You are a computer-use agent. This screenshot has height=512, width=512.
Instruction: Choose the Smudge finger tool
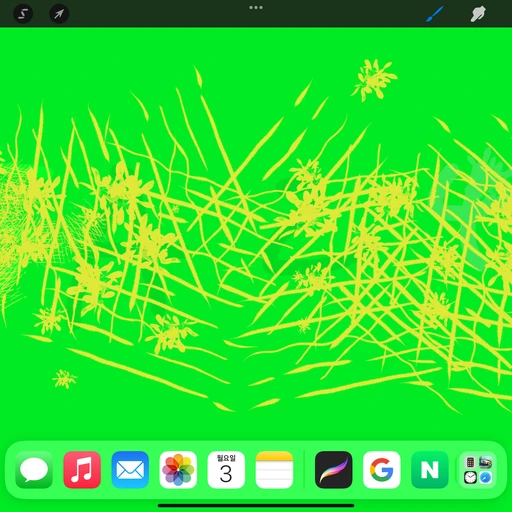tap(478, 14)
